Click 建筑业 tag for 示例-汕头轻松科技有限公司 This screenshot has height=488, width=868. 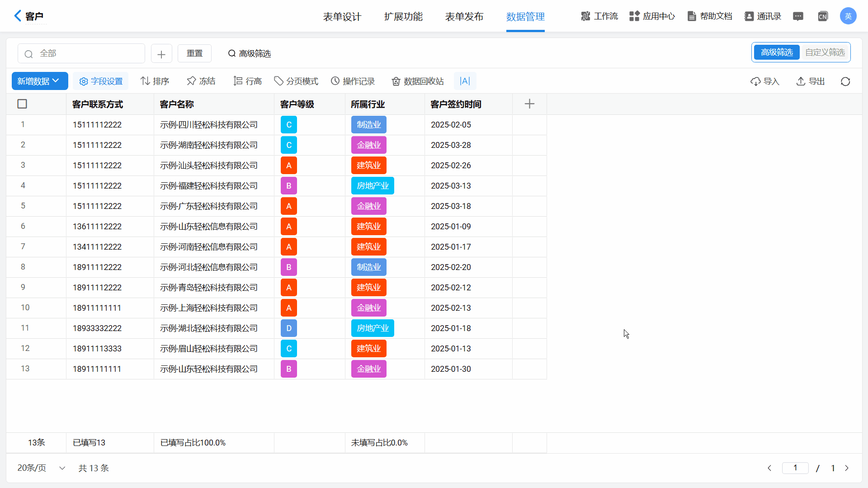[x=369, y=166]
